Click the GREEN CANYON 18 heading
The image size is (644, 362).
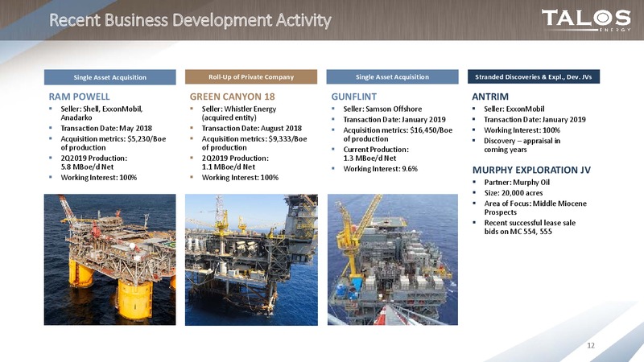(232, 97)
